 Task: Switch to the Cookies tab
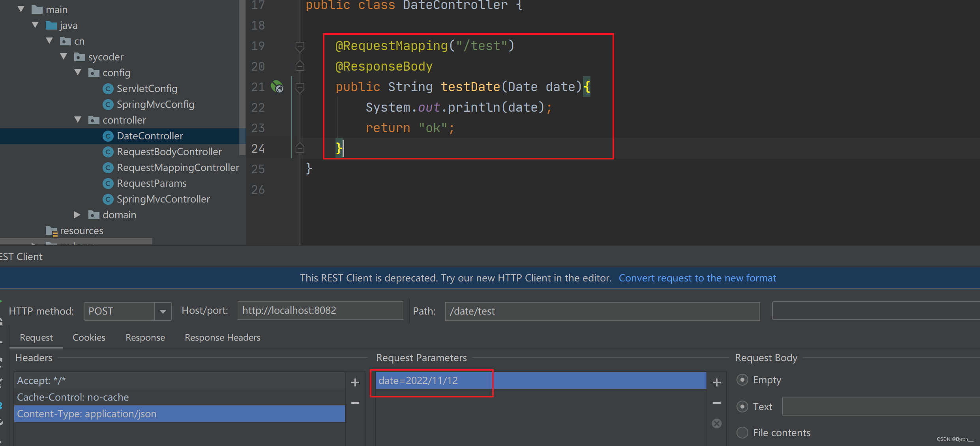coord(89,337)
